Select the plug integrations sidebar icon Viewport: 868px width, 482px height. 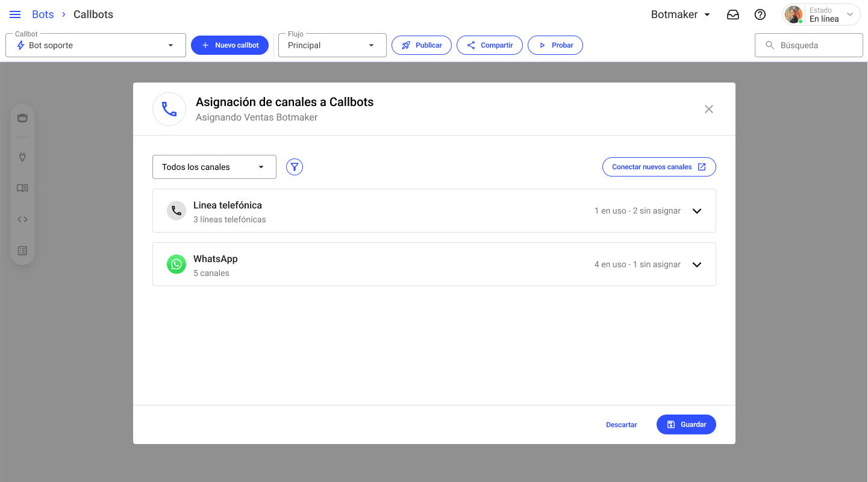click(22, 157)
